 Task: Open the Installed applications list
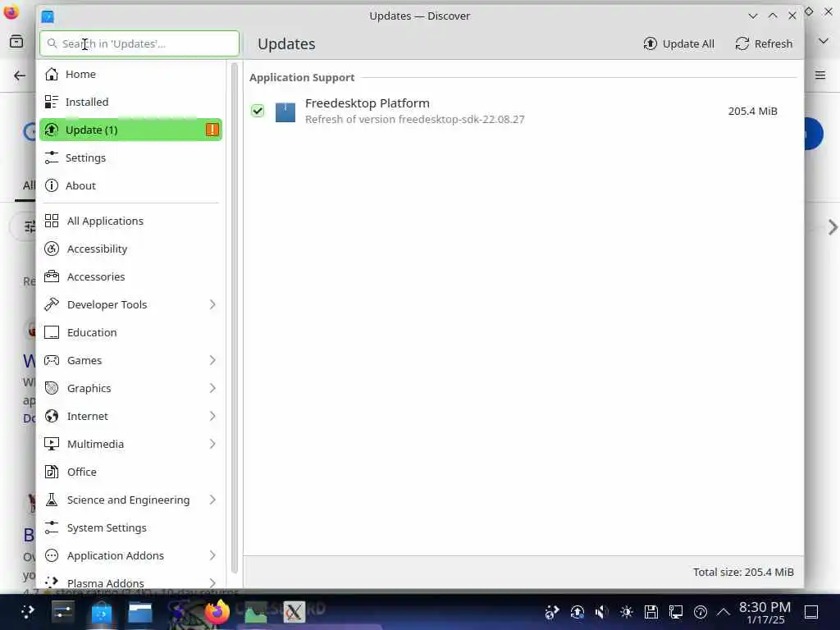pyautogui.click(x=130, y=102)
